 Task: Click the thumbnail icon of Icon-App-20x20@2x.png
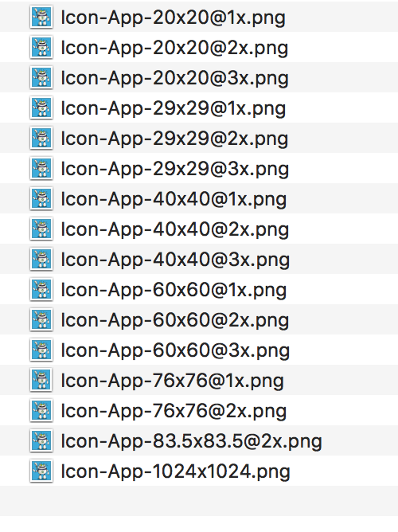[x=41, y=47]
